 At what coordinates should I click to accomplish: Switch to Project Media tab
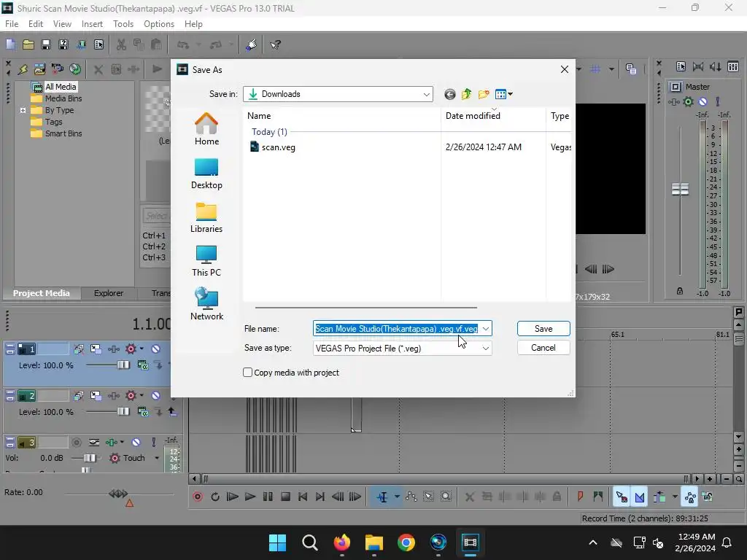tap(41, 293)
